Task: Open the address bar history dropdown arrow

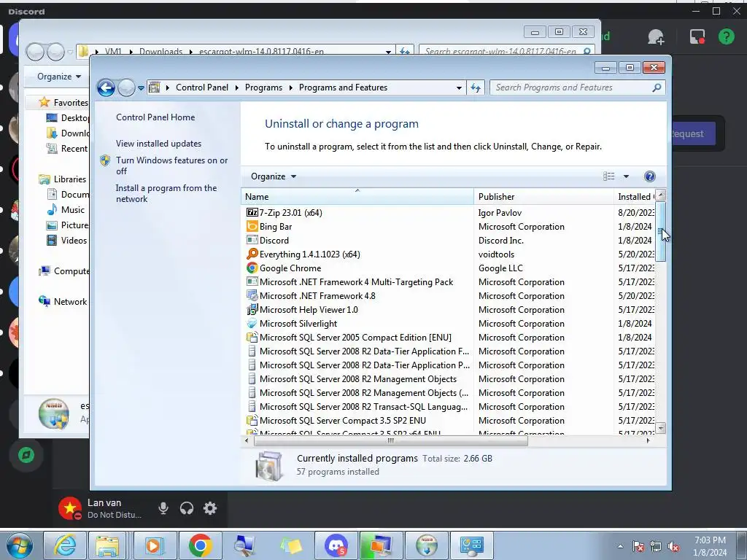Action: click(459, 88)
